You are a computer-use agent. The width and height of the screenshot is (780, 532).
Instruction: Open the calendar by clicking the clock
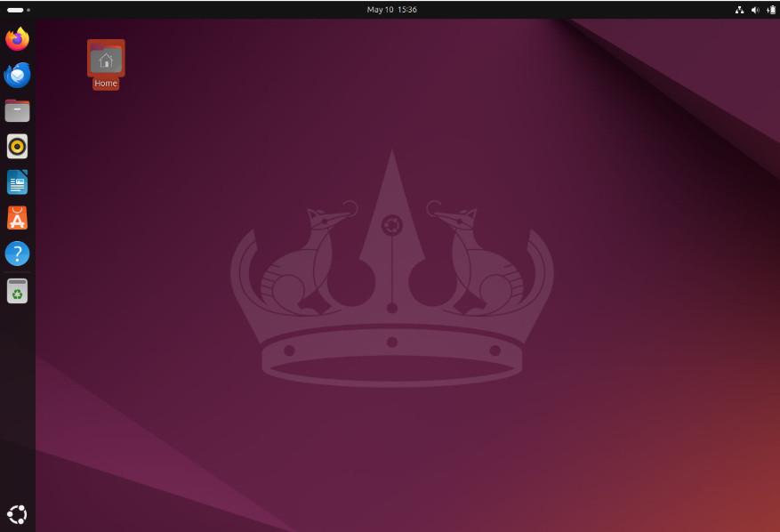pos(390,10)
